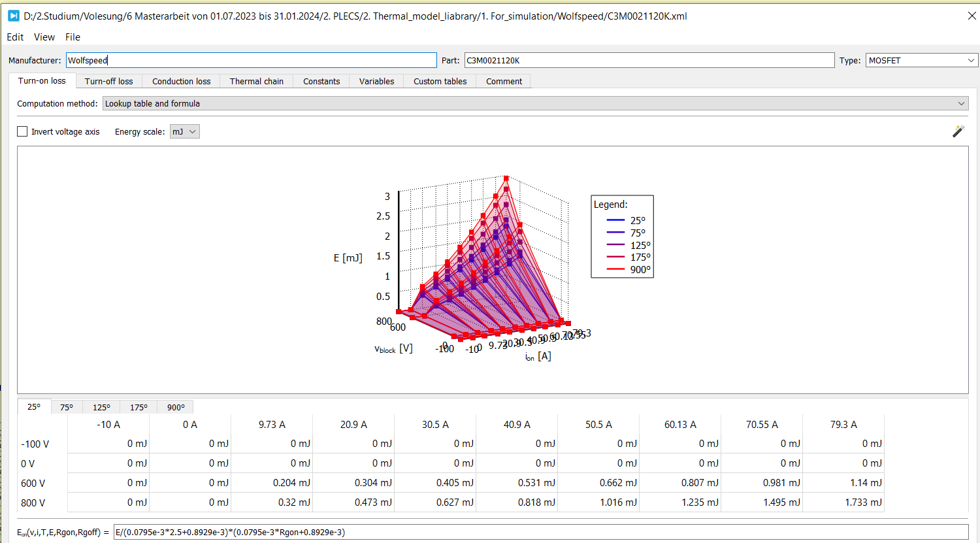
Task: Click the Part number input field
Action: (x=649, y=60)
